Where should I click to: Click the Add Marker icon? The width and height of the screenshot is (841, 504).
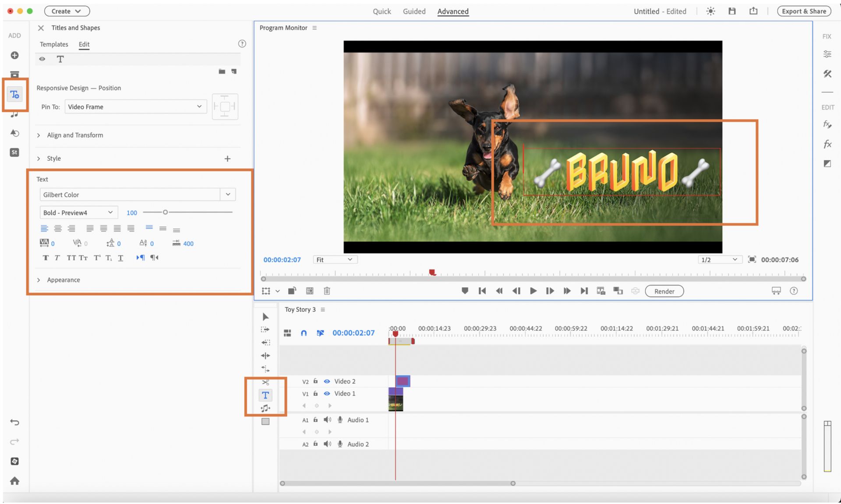[465, 291]
